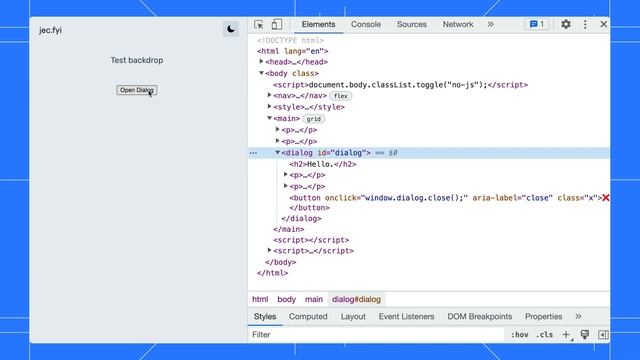The height and width of the screenshot is (360, 640).
Task: Switch to the Console tab
Action: click(366, 24)
